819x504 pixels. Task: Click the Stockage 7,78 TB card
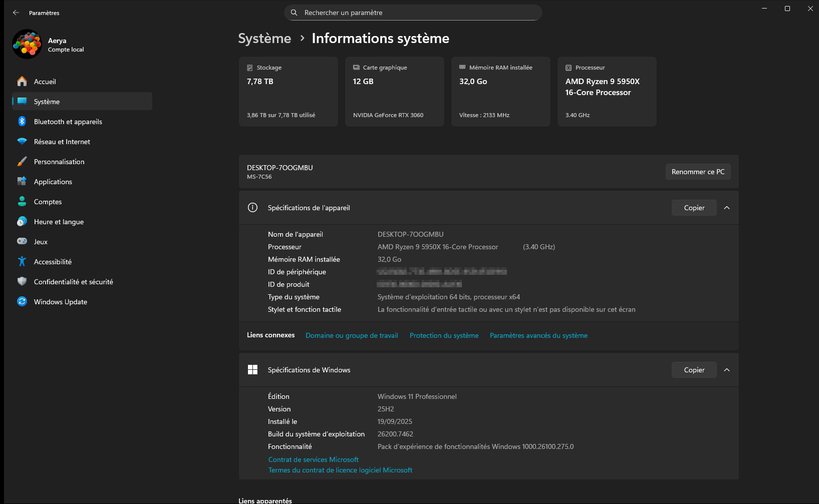[289, 92]
